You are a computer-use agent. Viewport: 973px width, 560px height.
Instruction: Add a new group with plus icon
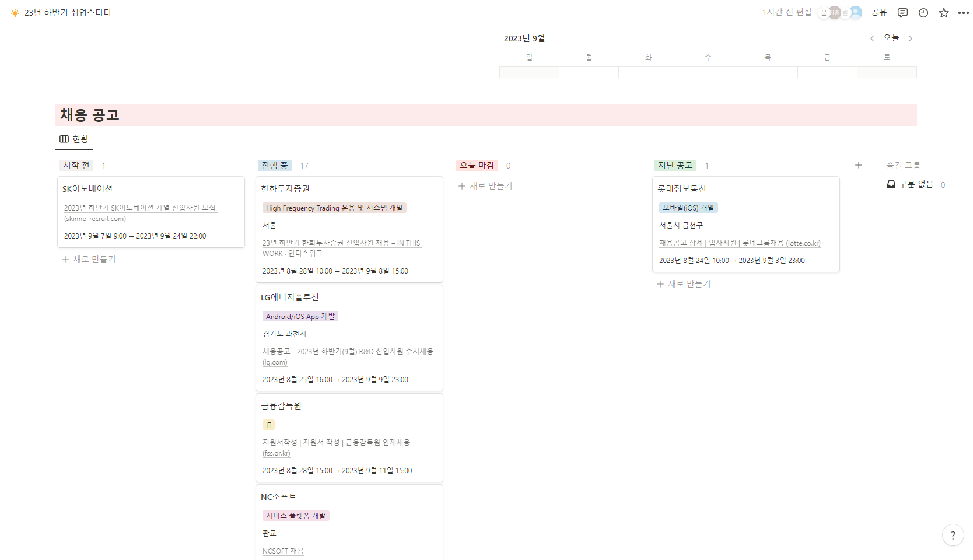pos(859,165)
